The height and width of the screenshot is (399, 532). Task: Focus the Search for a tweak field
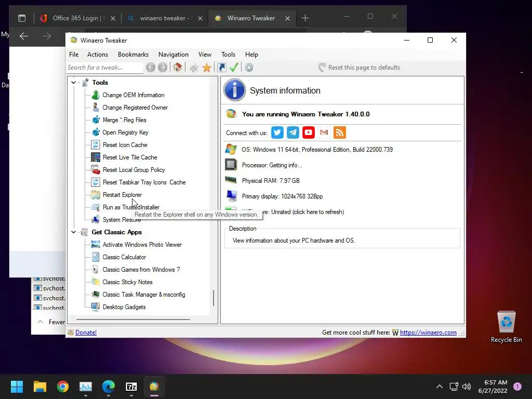tap(105, 68)
